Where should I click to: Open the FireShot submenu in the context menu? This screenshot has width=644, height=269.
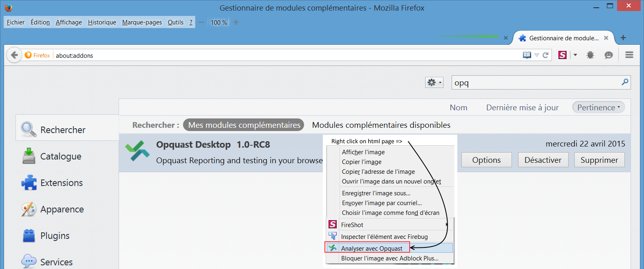point(390,225)
